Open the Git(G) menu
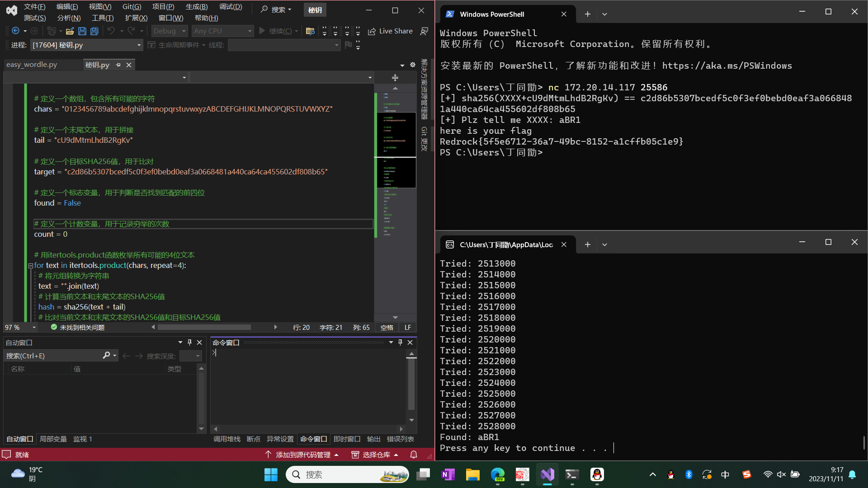The image size is (868, 488). pyautogui.click(x=132, y=7)
